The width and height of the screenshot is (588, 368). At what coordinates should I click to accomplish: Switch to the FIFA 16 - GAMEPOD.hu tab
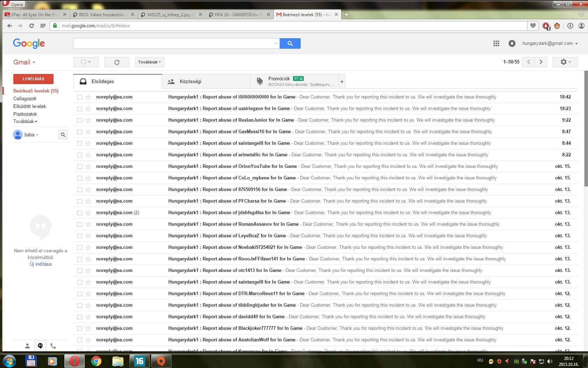pyautogui.click(x=239, y=15)
